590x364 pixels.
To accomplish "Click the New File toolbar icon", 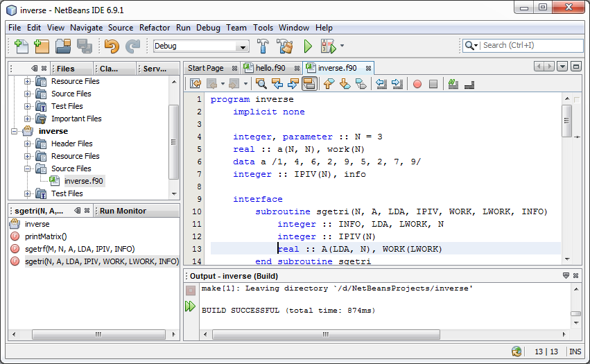I will tap(21, 46).
